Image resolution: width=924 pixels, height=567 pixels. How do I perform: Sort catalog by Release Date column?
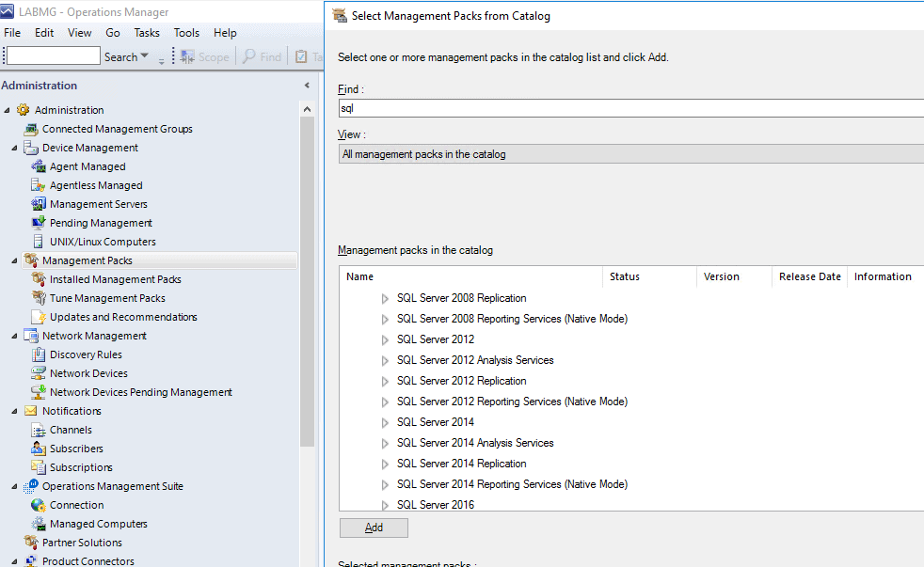(x=810, y=276)
